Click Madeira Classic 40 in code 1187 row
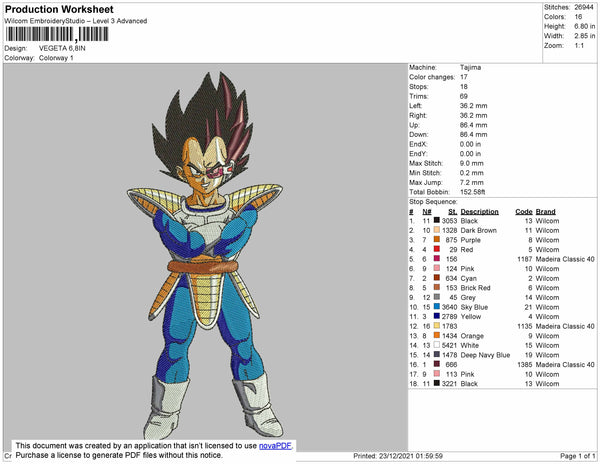The width and height of the screenshot is (600, 464). click(x=565, y=259)
